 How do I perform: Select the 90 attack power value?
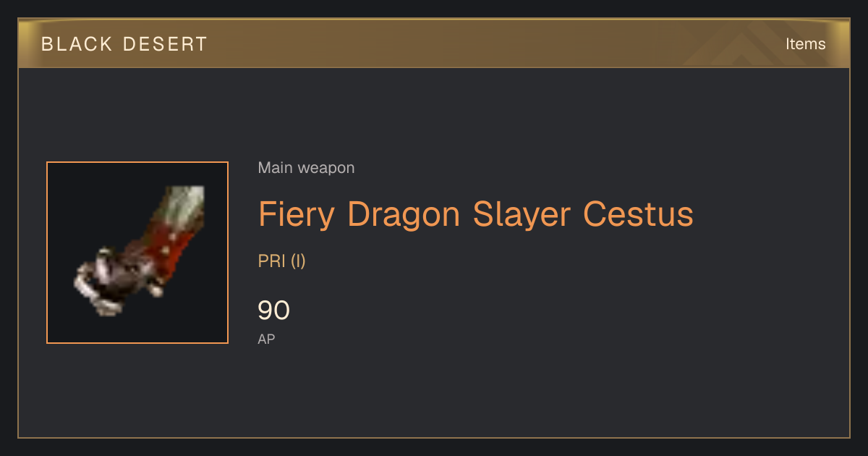[x=274, y=311]
